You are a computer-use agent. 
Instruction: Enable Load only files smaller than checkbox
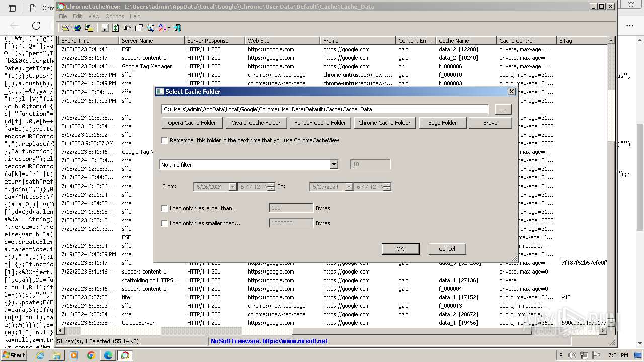point(164,223)
